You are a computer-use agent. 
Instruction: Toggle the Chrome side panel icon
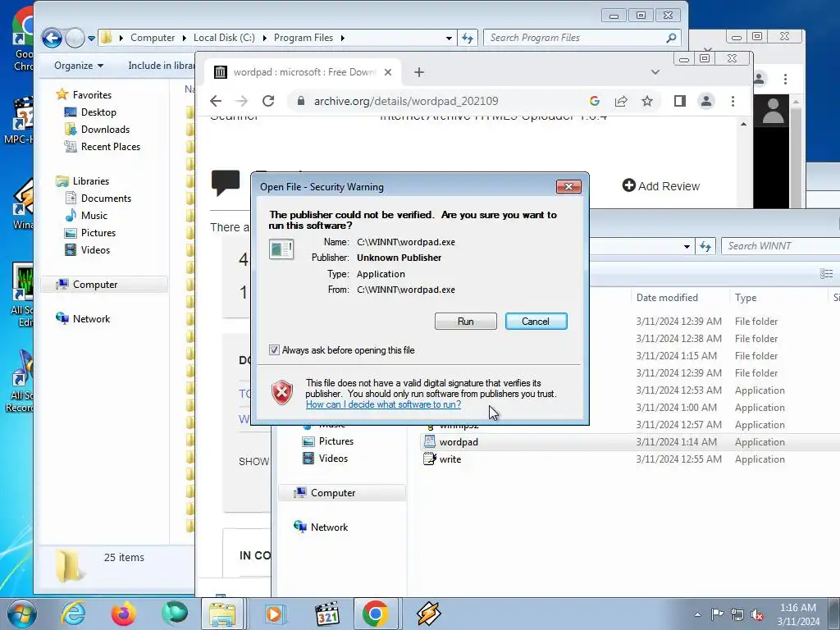click(680, 101)
